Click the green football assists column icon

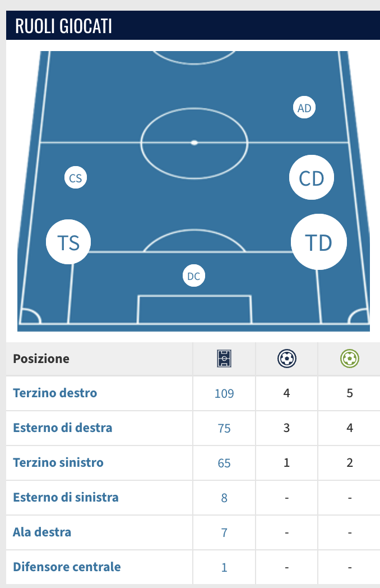[349, 359]
